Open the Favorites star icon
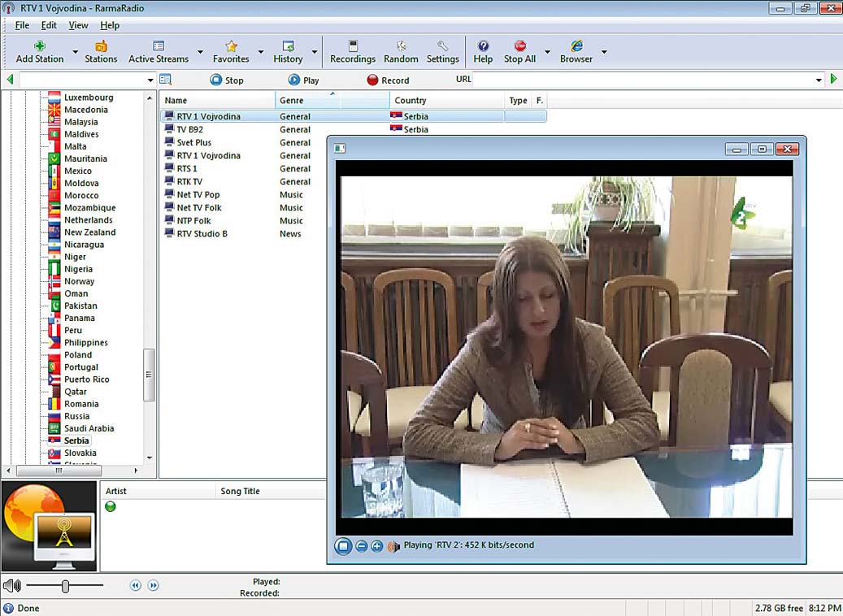This screenshot has height=616, width=843. (x=231, y=46)
